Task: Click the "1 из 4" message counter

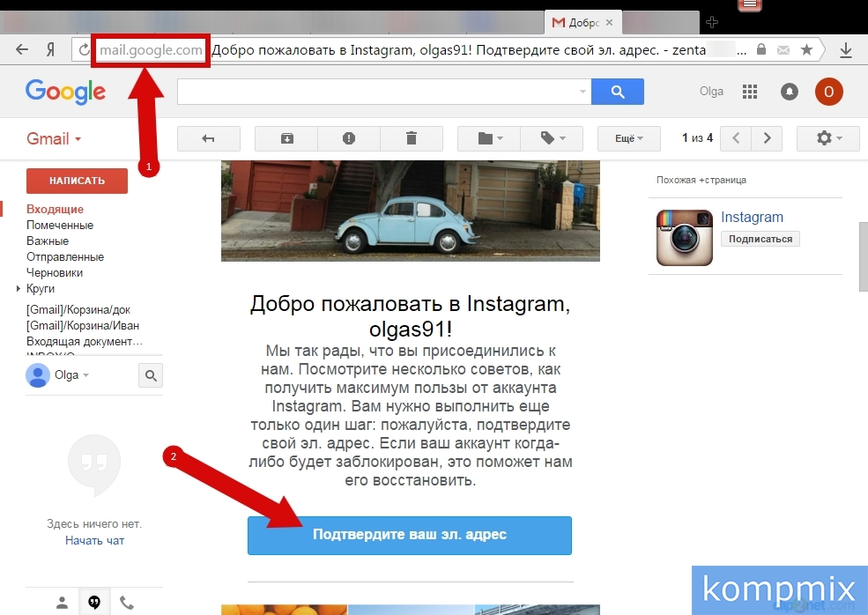Action: click(698, 138)
